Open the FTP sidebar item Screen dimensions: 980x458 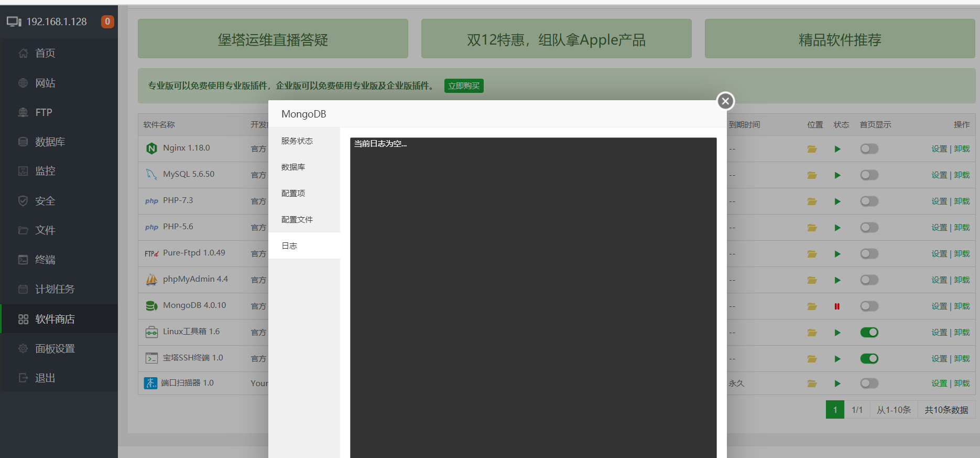(59, 112)
